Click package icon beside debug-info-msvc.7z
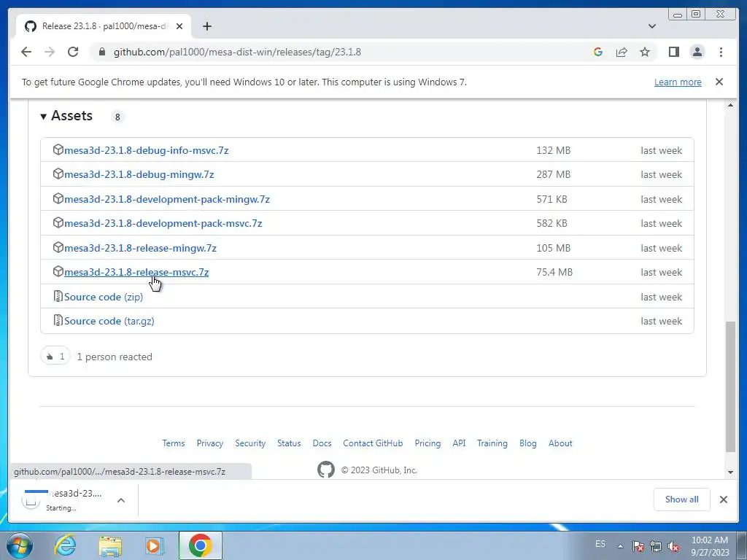 (x=58, y=149)
